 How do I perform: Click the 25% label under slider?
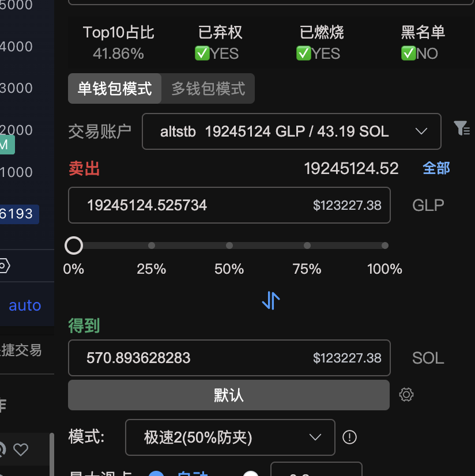152,269
